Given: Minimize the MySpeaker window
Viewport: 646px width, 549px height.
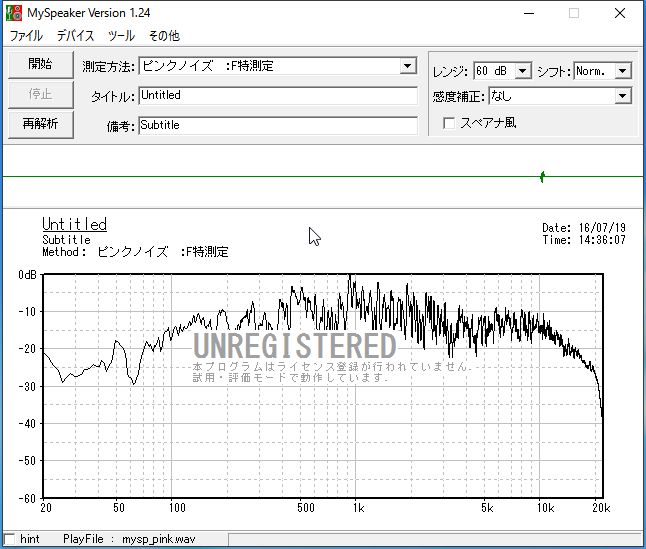Looking at the screenshot, I should tap(529, 14).
